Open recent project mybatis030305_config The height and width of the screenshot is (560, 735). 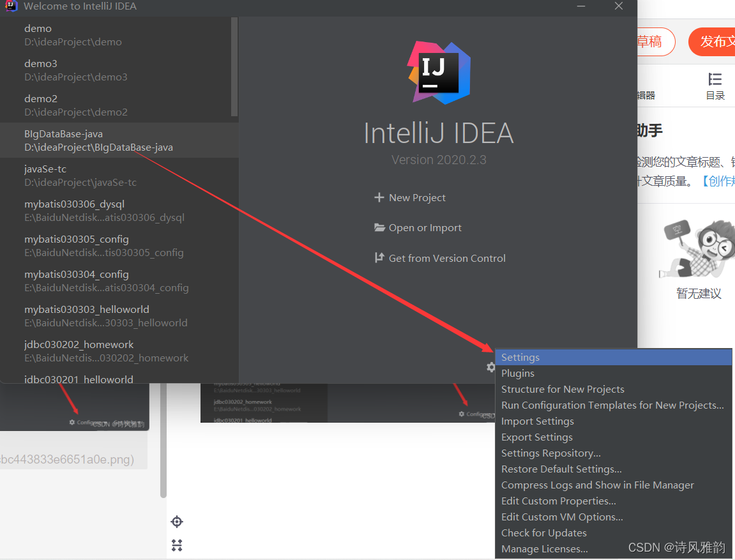(x=119, y=246)
